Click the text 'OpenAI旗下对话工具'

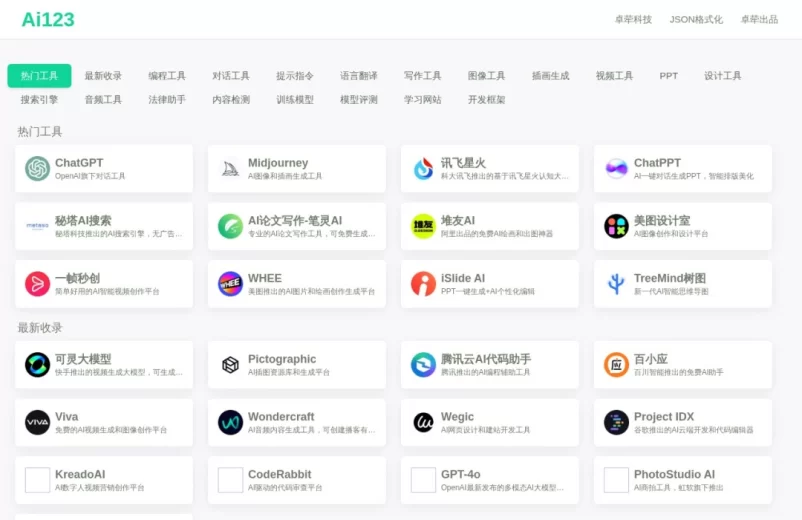[x=90, y=176]
